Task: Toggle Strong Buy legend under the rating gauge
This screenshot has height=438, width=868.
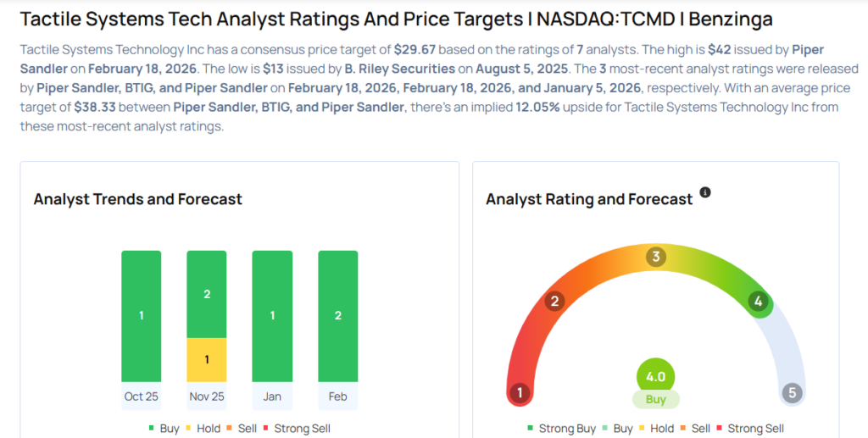Action: 561,429
